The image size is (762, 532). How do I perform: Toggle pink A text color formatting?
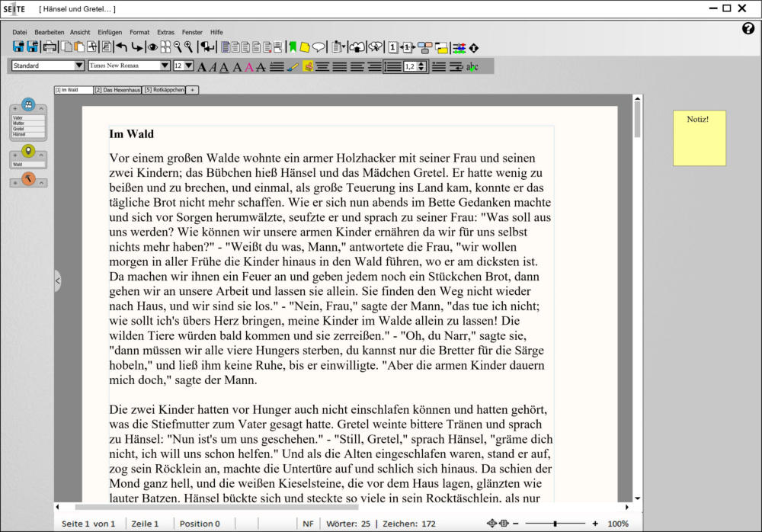pos(248,66)
